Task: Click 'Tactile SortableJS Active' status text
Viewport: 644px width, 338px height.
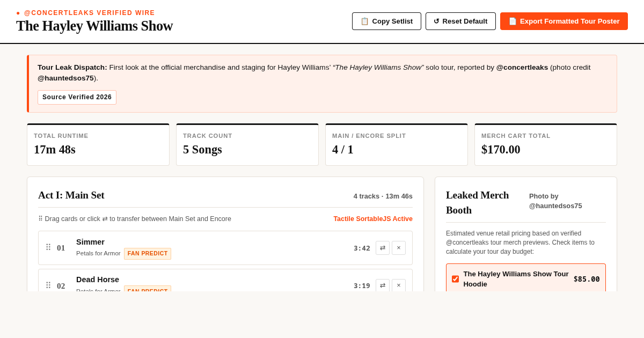Action: point(373,219)
